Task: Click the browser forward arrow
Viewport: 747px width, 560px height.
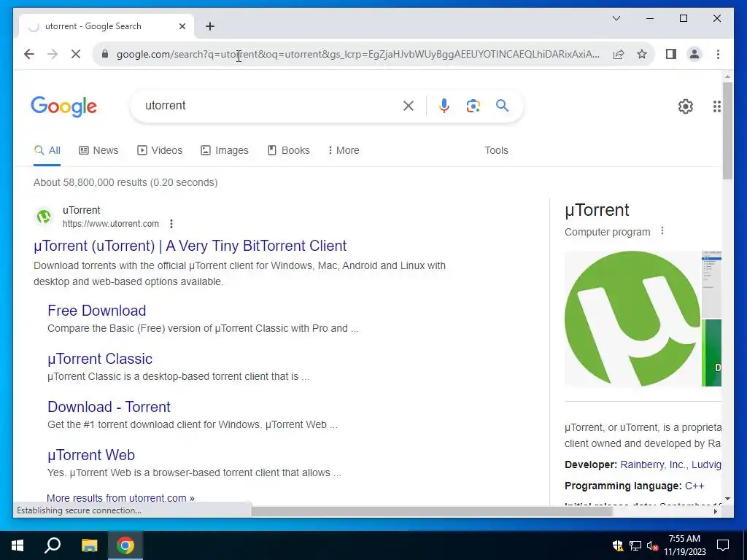Action: [53, 54]
